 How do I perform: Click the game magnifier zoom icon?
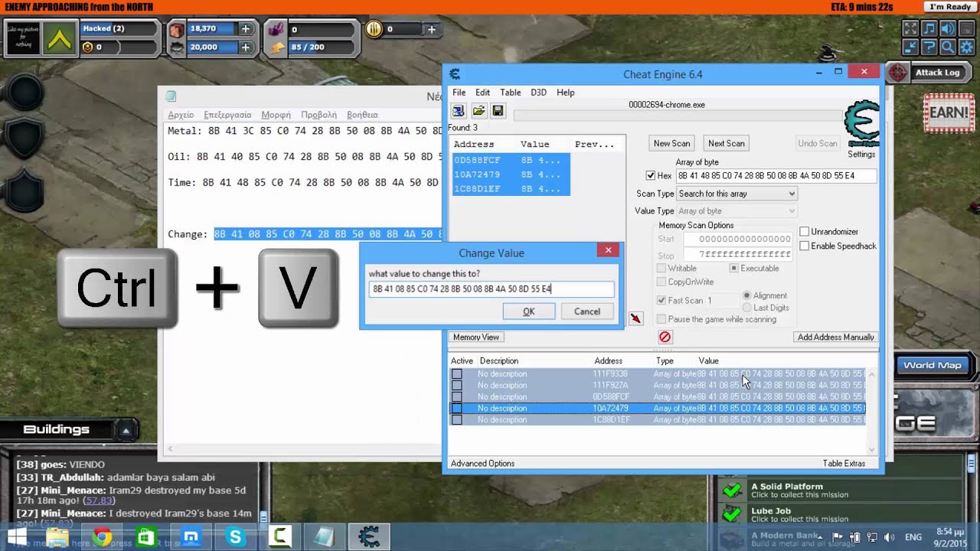coord(947,47)
